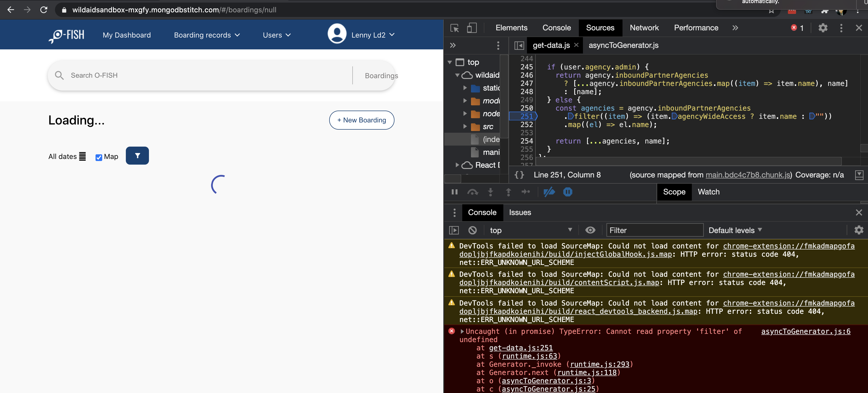This screenshot has width=868, height=393.
Task: Open the get-data.js:251 stack trace link
Action: (521, 348)
